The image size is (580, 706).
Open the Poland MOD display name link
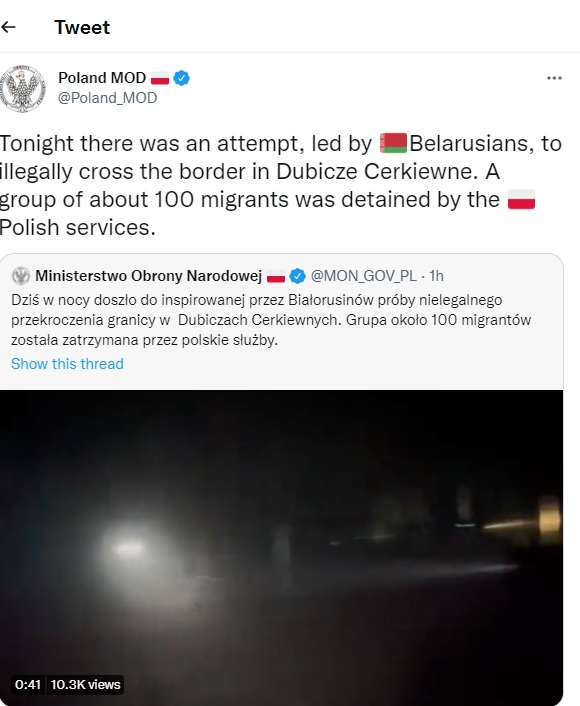coord(102,78)
